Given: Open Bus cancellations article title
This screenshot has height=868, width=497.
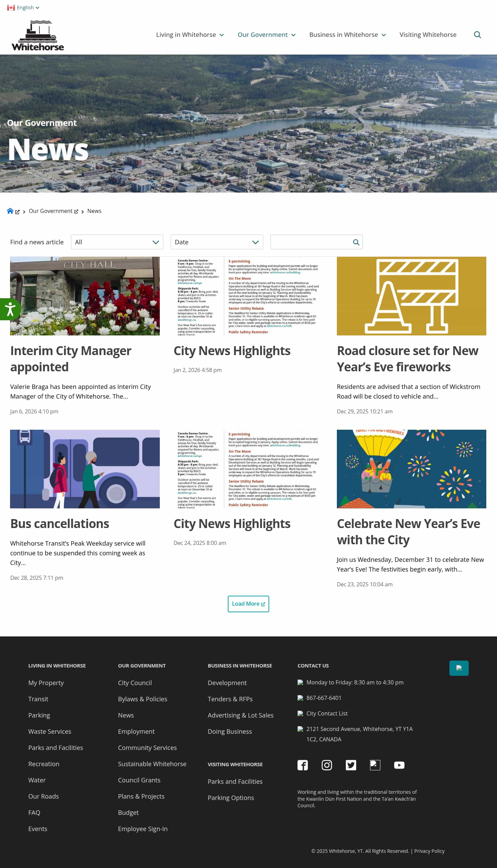Looking at the screenshot, I should [x=60, y=524].
